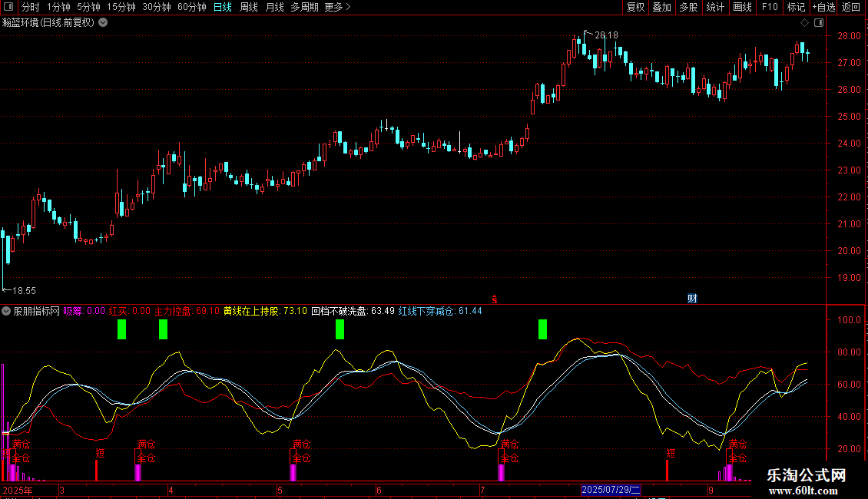Expand the 更多 periods menu
This screenshot has height=499, width=868.
coord(337,7)
